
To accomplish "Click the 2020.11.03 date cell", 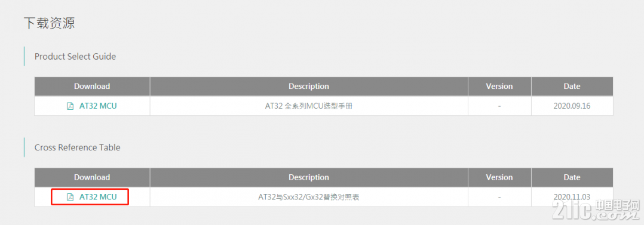I will (572, 197).
